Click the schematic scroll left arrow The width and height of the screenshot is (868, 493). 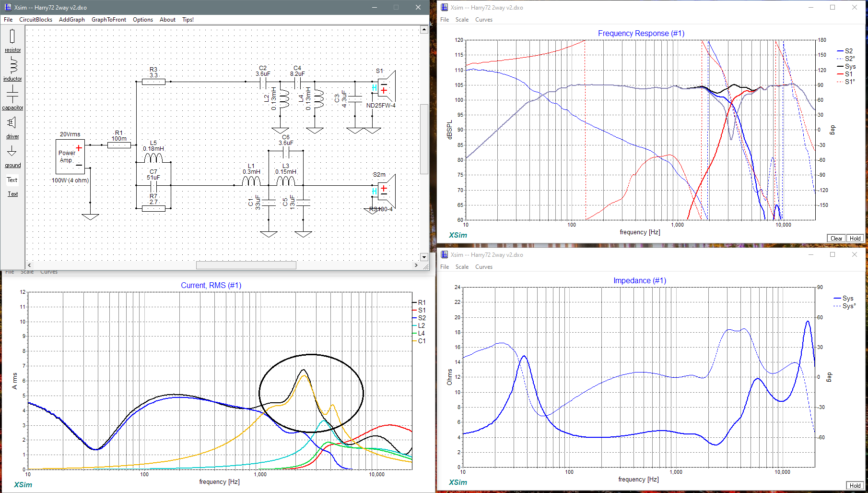[29, 265]
